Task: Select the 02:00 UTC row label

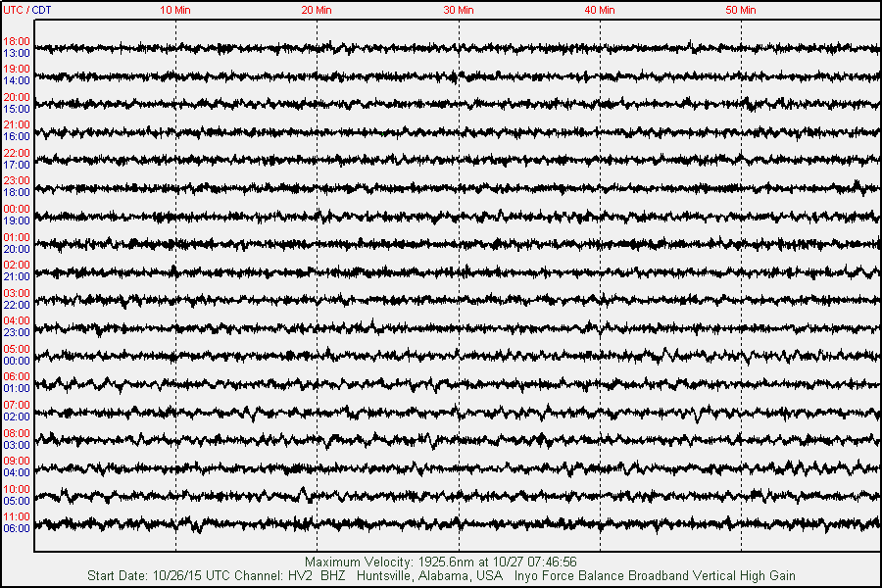Action: pos(17,265)
